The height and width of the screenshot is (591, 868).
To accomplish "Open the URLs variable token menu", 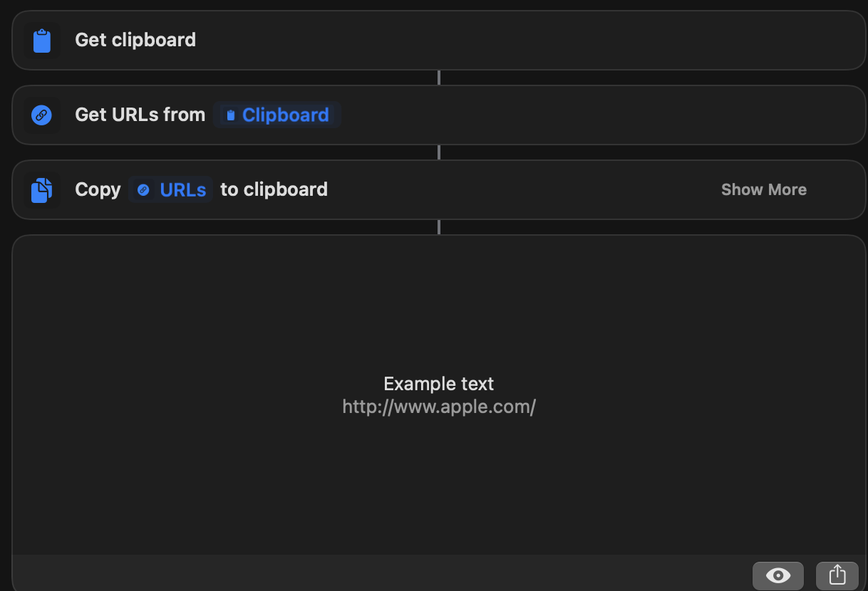I will point(170,189).
